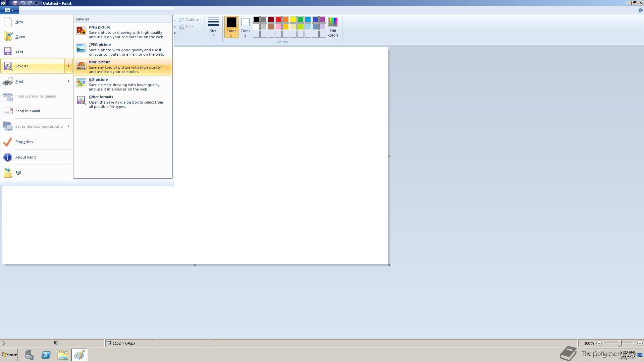Screen dimensions: 644x362
Task: Click the Save as icon
Action: pyautogui.click(x=8, y=66)
